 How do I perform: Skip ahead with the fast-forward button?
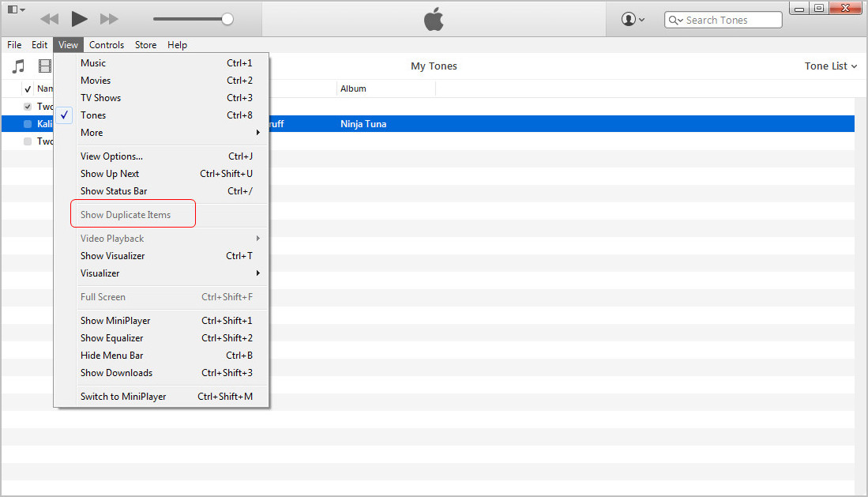[x=109, y=20]
